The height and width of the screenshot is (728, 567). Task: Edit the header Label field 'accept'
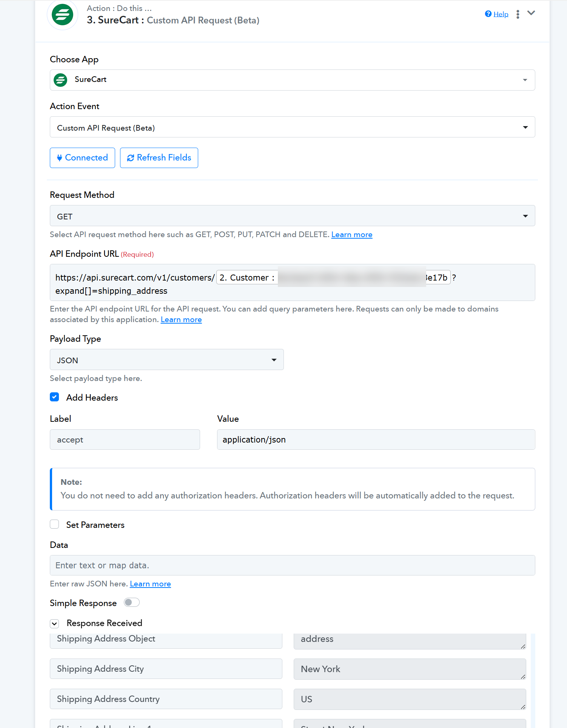pyautogui.click(x=125, y=440)
